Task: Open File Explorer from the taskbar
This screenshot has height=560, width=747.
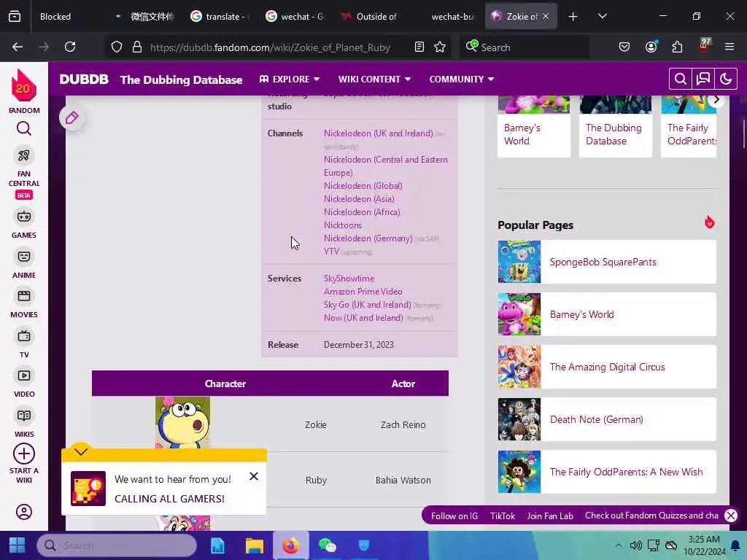Action: (x=254, y=545)
